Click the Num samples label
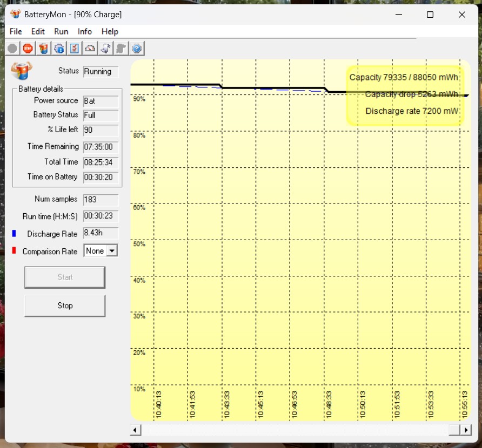This screenshot has width=482, height=448. tap(56, 199)
